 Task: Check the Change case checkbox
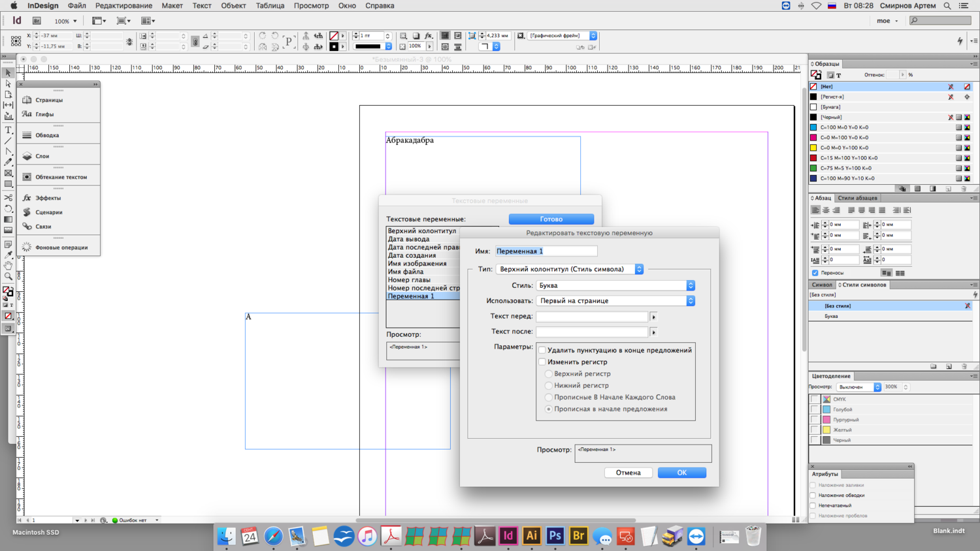tap(542, 362)
